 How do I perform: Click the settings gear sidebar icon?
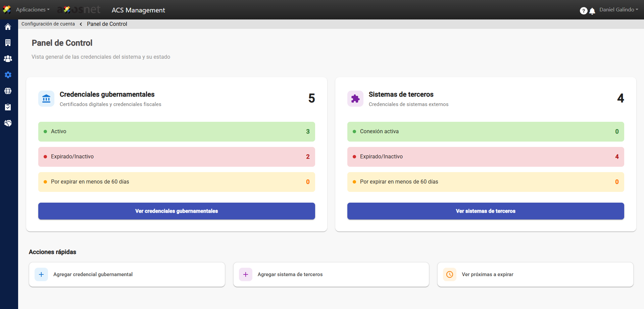coord(8,75)
